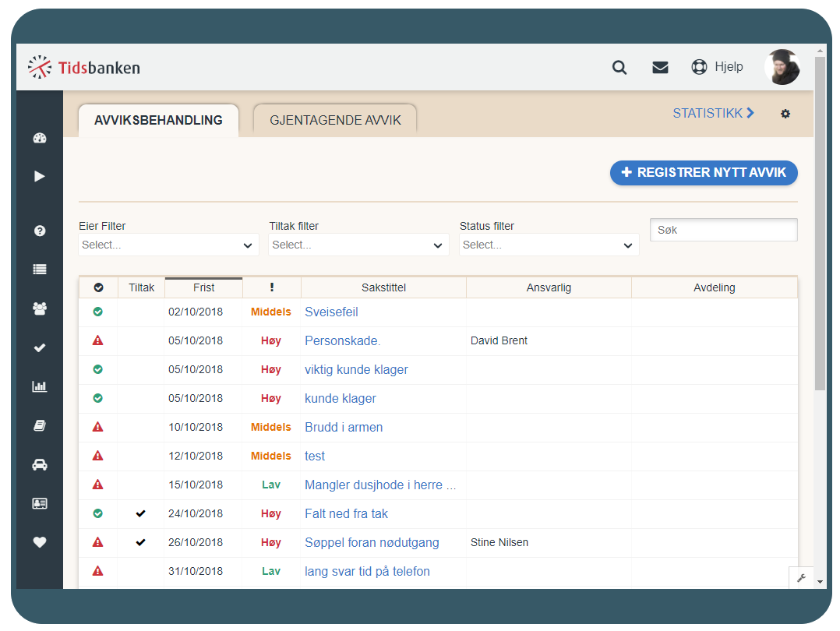Click red warning icon for lang svar tid
840x631 pixels.
point(97,571)
